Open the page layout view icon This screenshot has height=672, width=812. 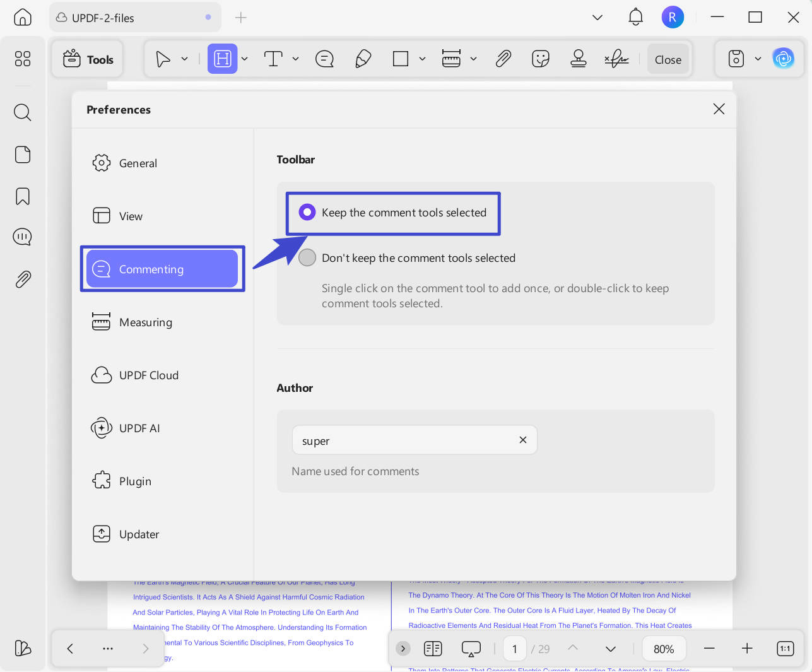coord(433,649)
